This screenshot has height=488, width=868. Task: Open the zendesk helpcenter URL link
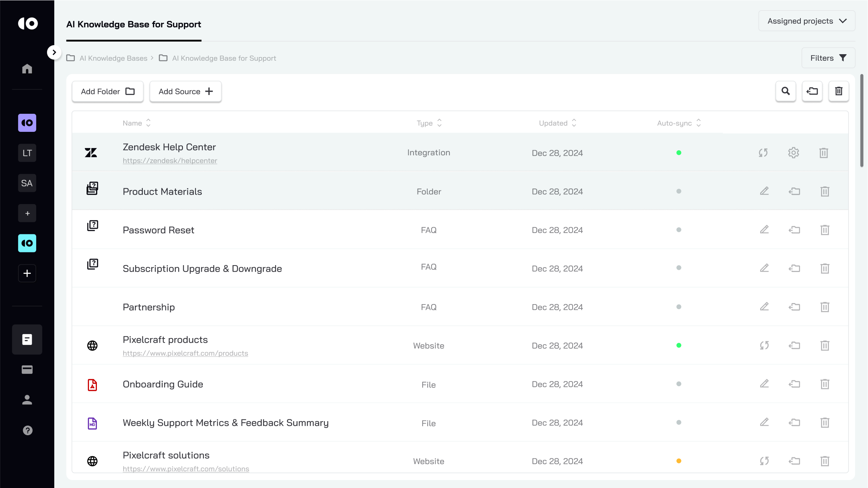coord(170,161)
